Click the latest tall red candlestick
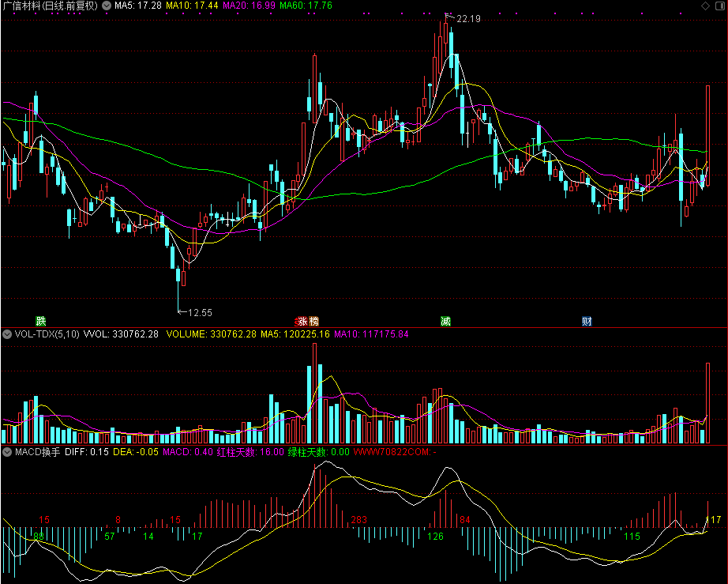The height and width of the screenshot is (584, 728). click(708, 135)
